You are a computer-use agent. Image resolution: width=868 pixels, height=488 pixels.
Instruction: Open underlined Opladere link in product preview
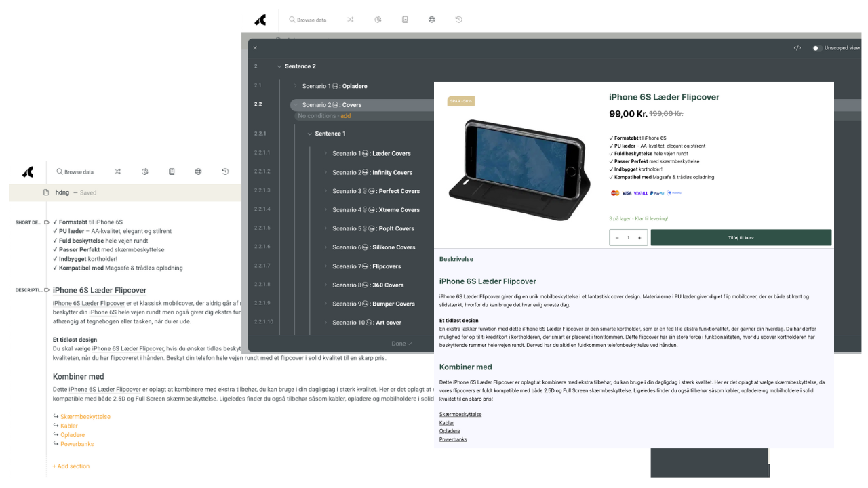(450, 431)
